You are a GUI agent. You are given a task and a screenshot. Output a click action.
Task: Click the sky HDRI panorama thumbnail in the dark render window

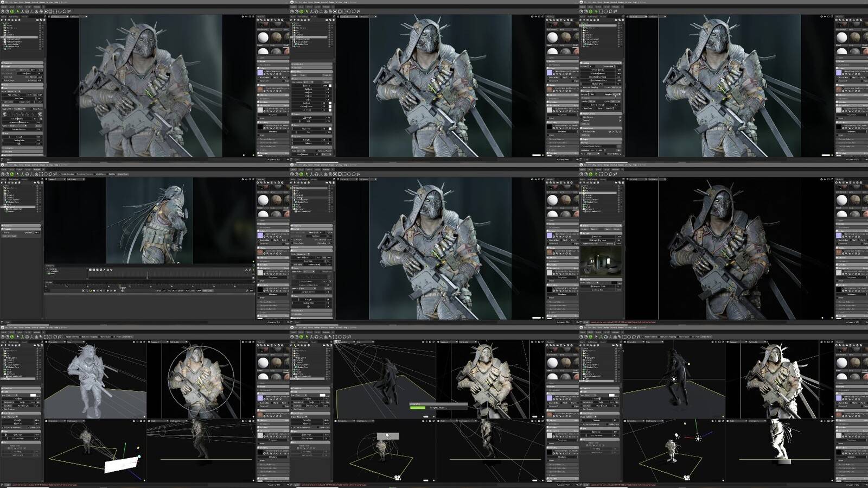pyautogui.click(x=600, y=262)
